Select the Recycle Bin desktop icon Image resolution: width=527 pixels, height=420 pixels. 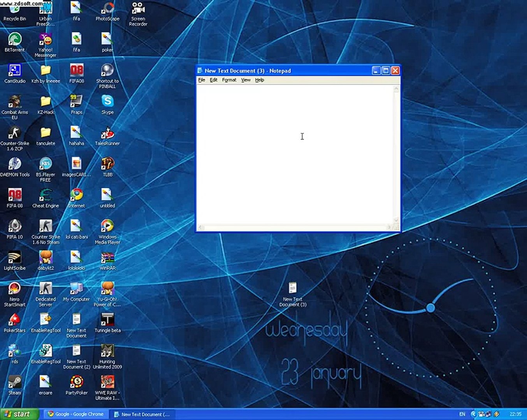15,12
